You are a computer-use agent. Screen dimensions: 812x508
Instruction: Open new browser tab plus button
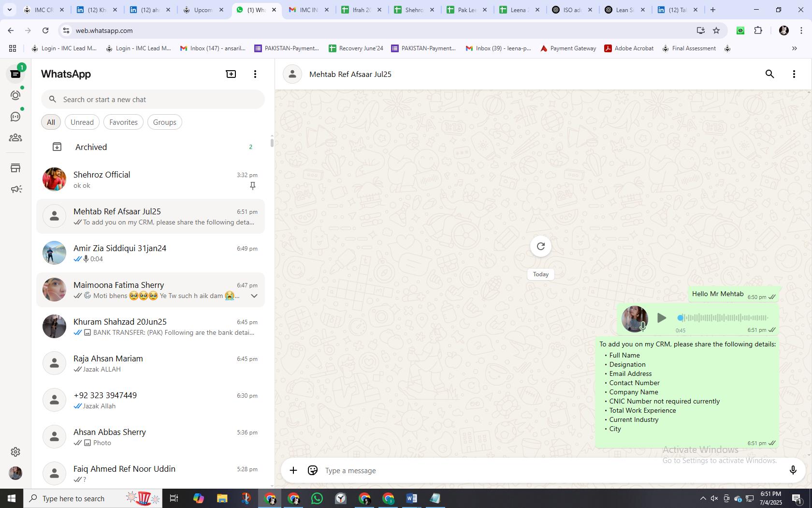[x=712, y=10]
